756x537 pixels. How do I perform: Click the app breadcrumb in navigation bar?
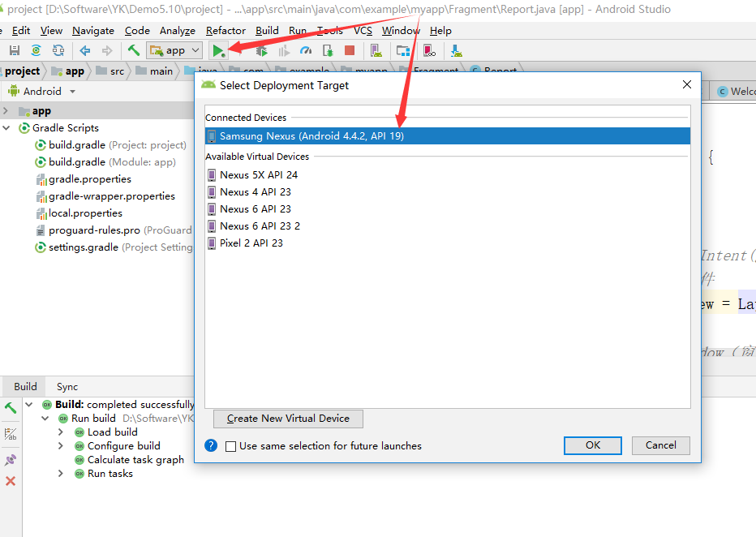69,71
